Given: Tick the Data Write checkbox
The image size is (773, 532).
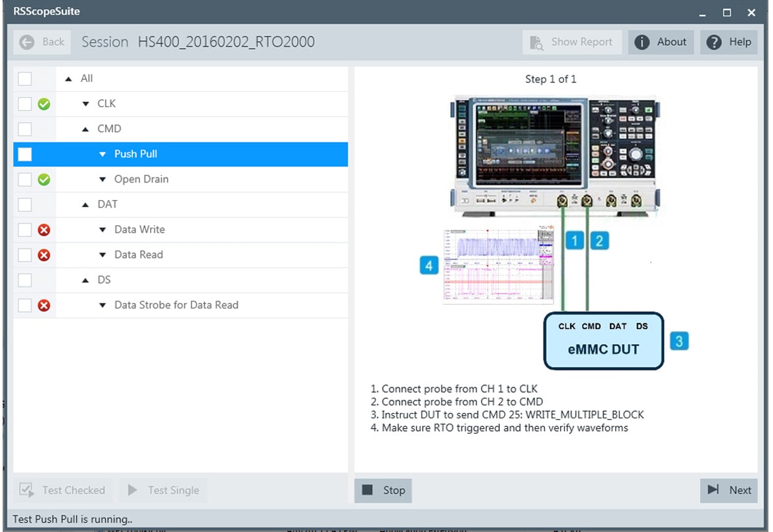Looking at the screenshot, I should tap(25, 230).
